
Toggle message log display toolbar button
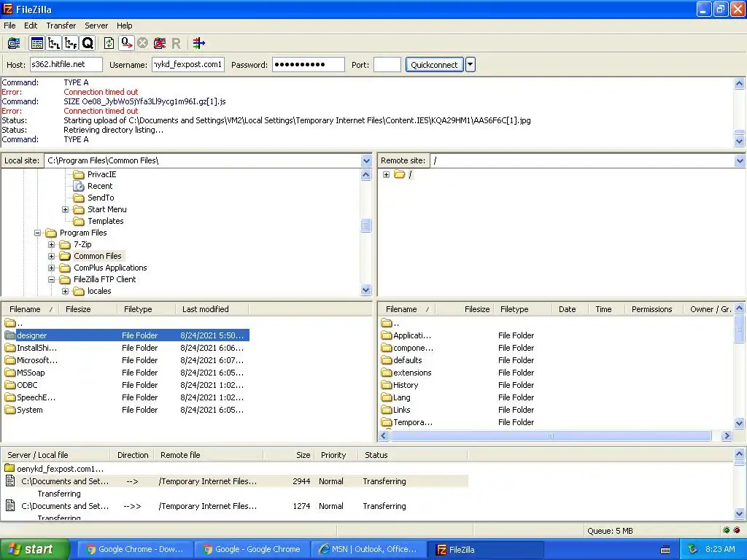[36, 43]
